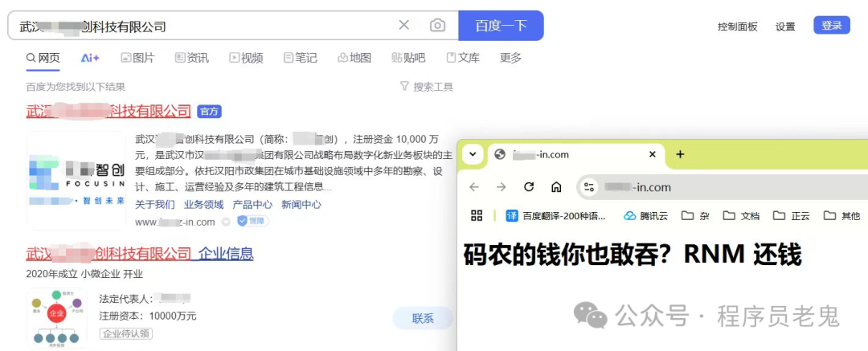Viewport: 868px width, 351px height.
Task: Open 业务领域 sitelink
Action: click(203, 204)
